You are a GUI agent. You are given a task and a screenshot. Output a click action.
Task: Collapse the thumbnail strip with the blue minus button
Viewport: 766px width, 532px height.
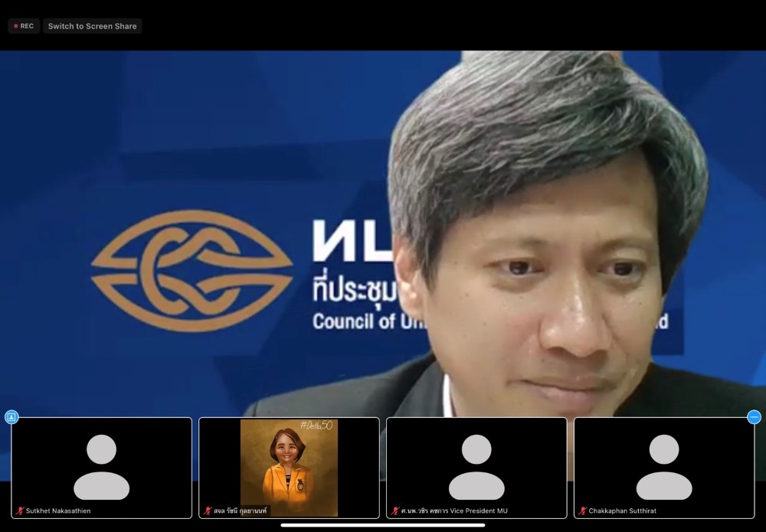click(x=754, y=417)
